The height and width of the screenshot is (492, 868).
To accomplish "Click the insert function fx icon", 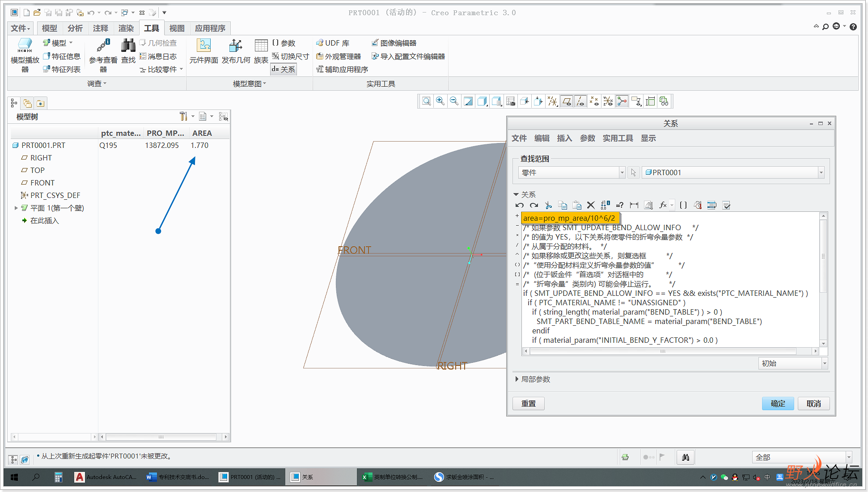I will (x=663, y=205).
